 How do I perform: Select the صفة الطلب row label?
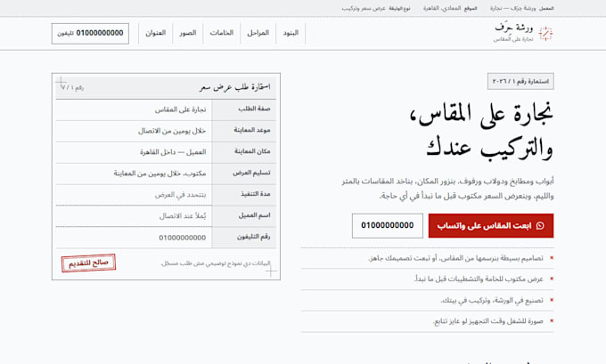pos(254,109)
